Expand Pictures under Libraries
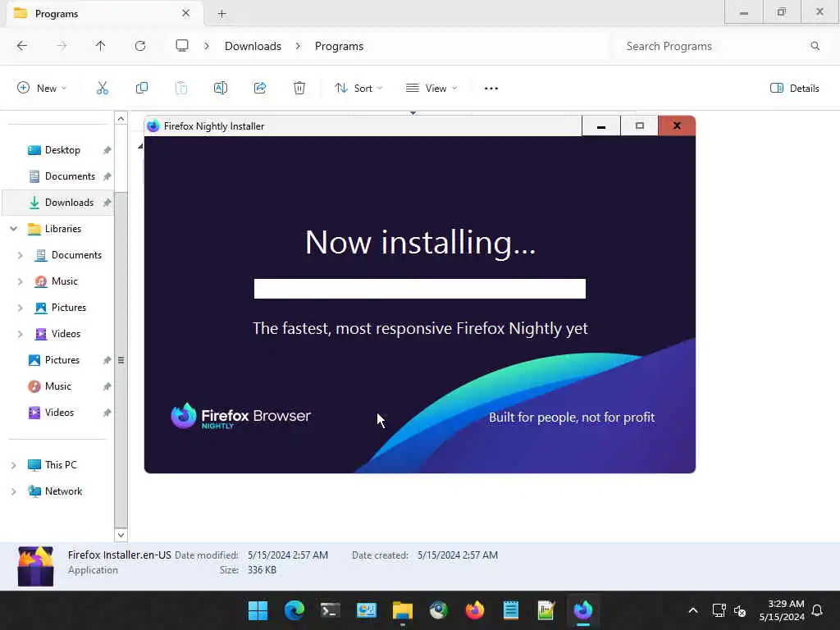 [x=21, y=308]
